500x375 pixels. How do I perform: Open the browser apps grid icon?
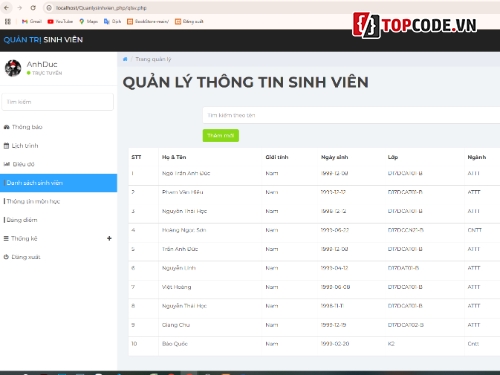click(8, 21)
